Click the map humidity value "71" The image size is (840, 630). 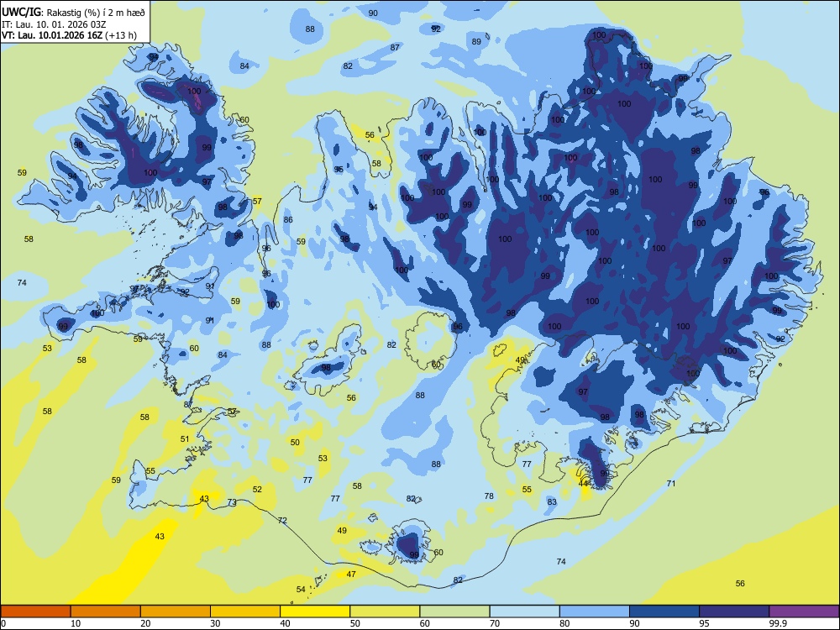pos(670,483)
